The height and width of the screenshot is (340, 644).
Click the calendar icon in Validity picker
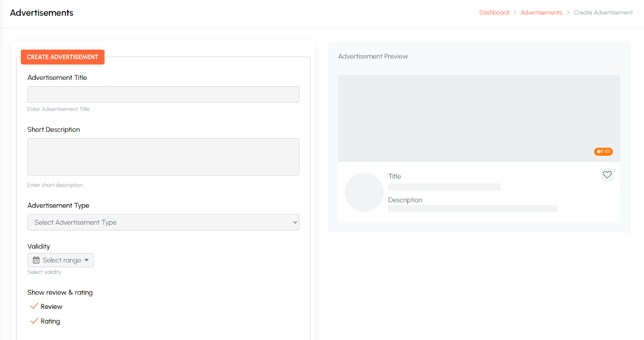coord(36,260)
